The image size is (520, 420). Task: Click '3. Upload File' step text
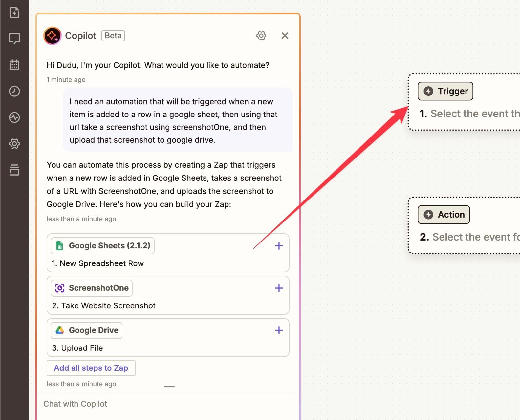tap(77, 348)
